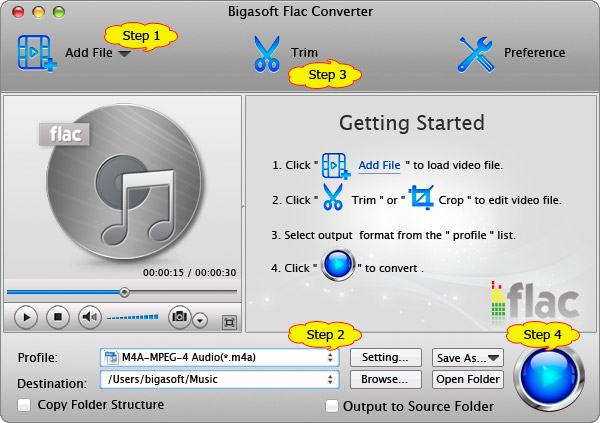Click Crop icon in Getting Started
The height and width of the screenshot is (423, 600).
[x=421, y=197]
